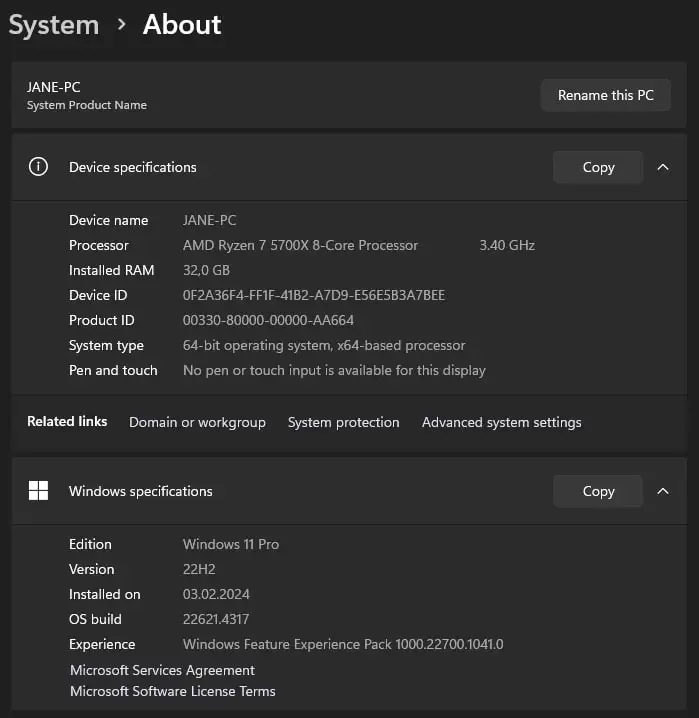This screenshot has width=699, height=718.
Task: Click the info icon beside Device specifications
Action: tap(38, 167)
